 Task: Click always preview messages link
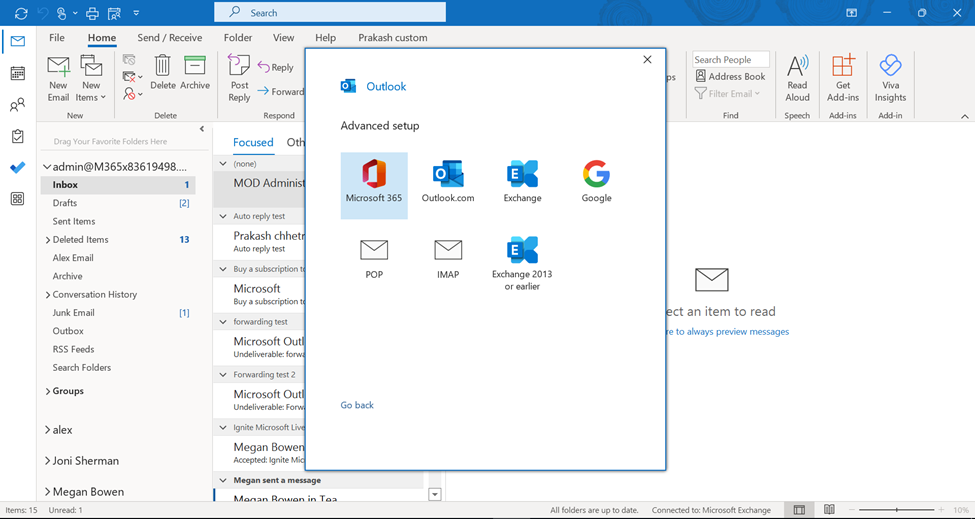[727, 331]
